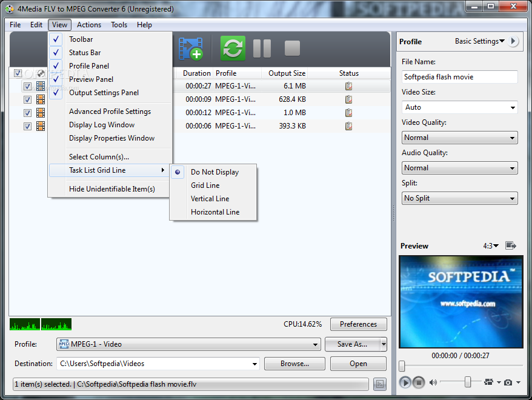Open the Edit menu
This screenshot has height=400, width=532.
tap(36, 25)
